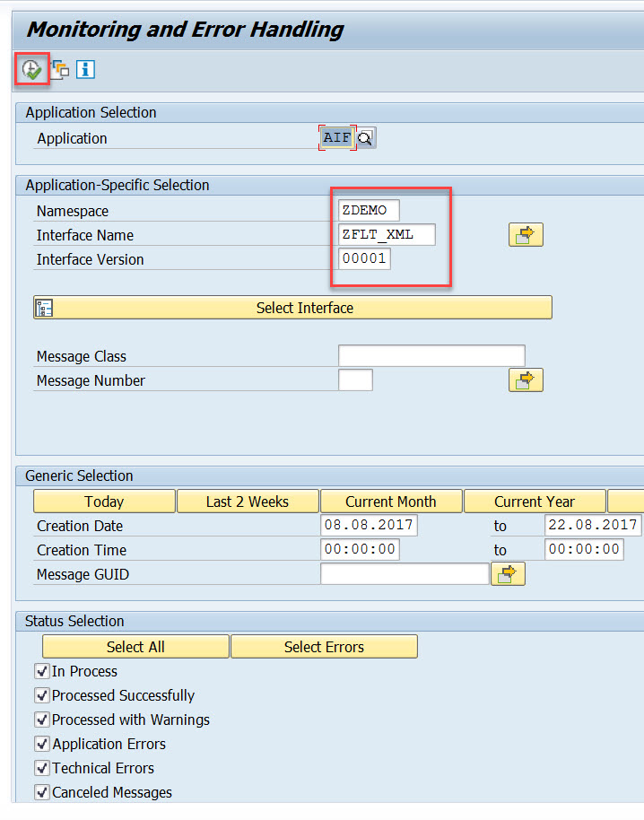Click the Last 2 Weeks button
This screenshot has width=644, height=820.
pyautogui.click(x=248, y=502)
